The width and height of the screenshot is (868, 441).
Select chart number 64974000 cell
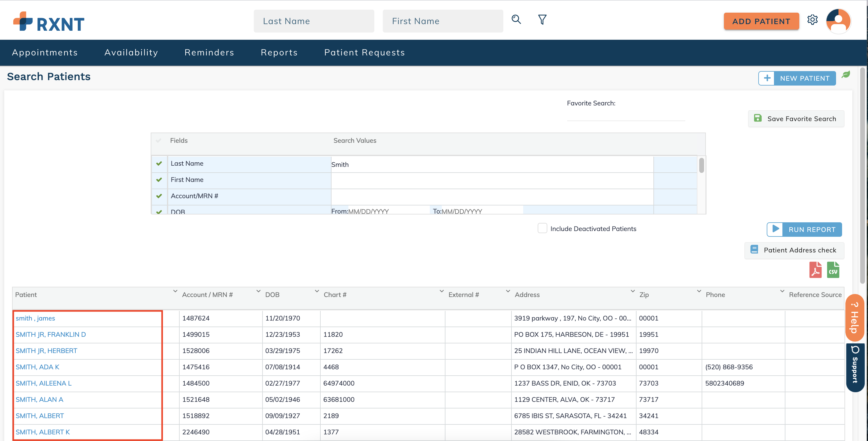(382, 383)
